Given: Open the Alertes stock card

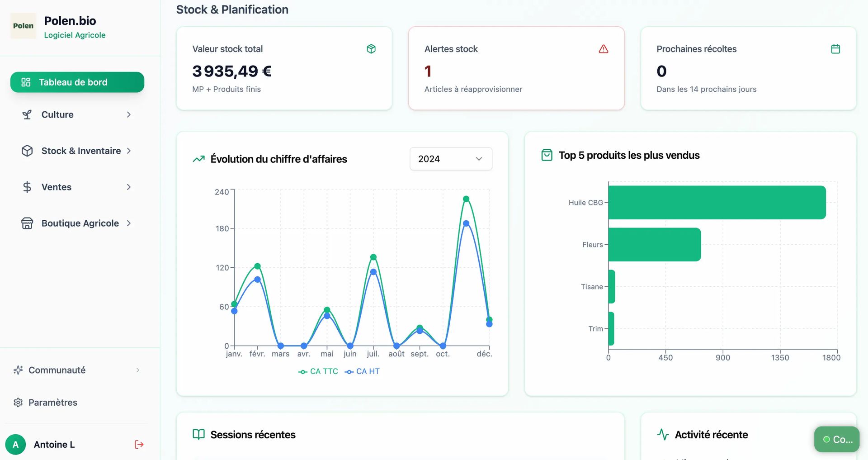Looking at the screenshot, I should click(516, 68).
